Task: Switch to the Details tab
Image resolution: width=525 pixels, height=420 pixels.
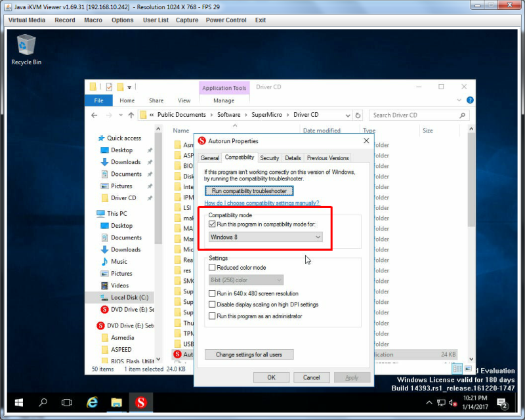Action: [x=293, y=158]
